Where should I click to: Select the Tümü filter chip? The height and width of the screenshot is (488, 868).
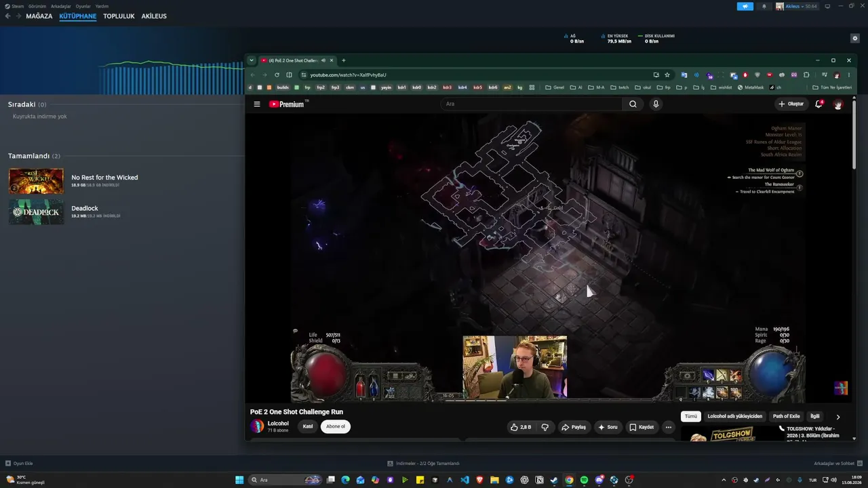[x=690, y=416]
